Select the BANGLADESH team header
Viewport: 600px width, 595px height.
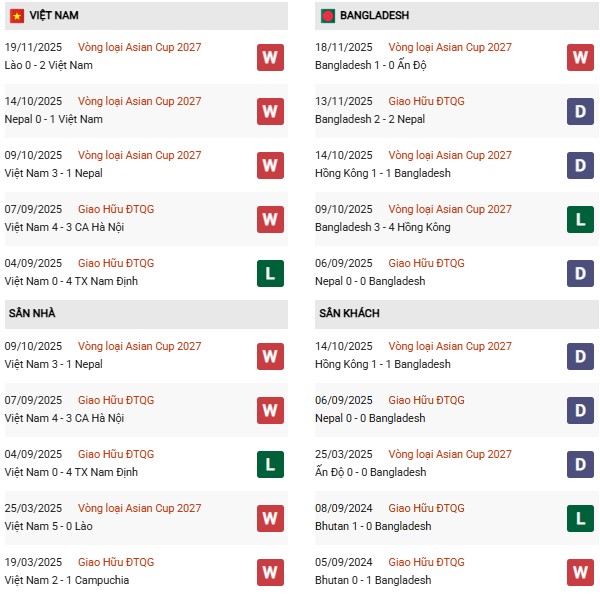[x=374, y=16]
